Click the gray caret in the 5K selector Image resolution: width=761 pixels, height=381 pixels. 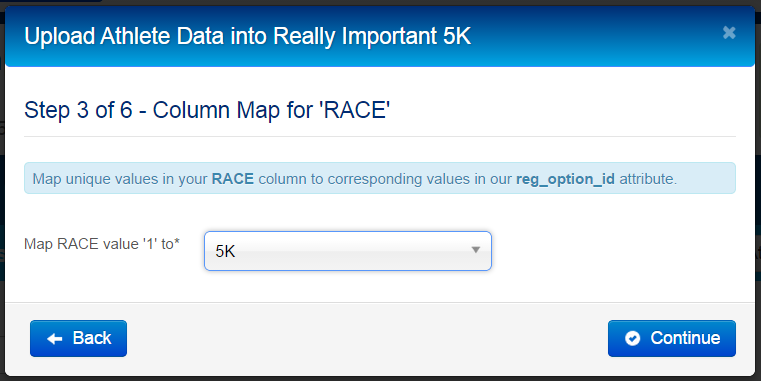(476, 250)
